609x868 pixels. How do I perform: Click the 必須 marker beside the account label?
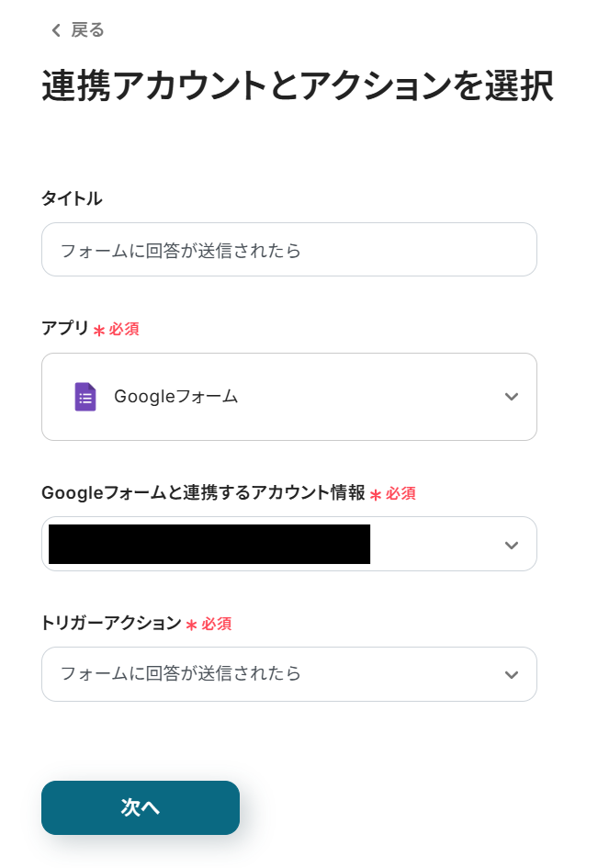(x=400, y=493)
